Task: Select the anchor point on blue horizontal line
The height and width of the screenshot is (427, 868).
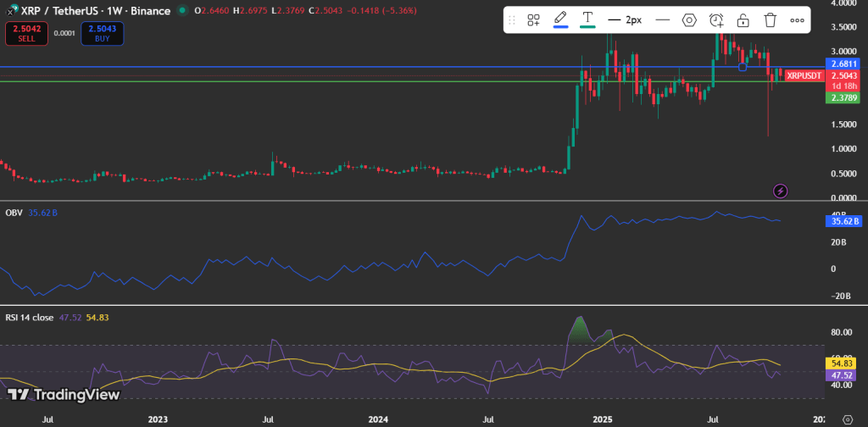Action: point(743,67)
